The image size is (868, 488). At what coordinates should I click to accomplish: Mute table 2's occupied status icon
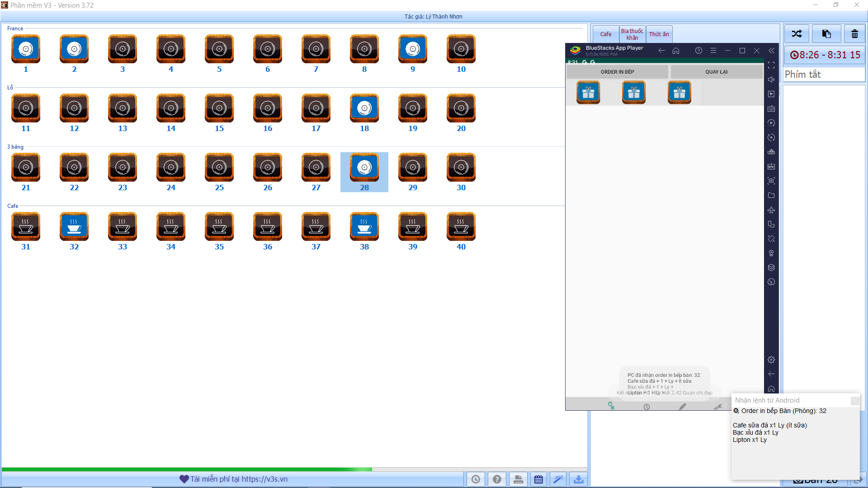point(74,48)
